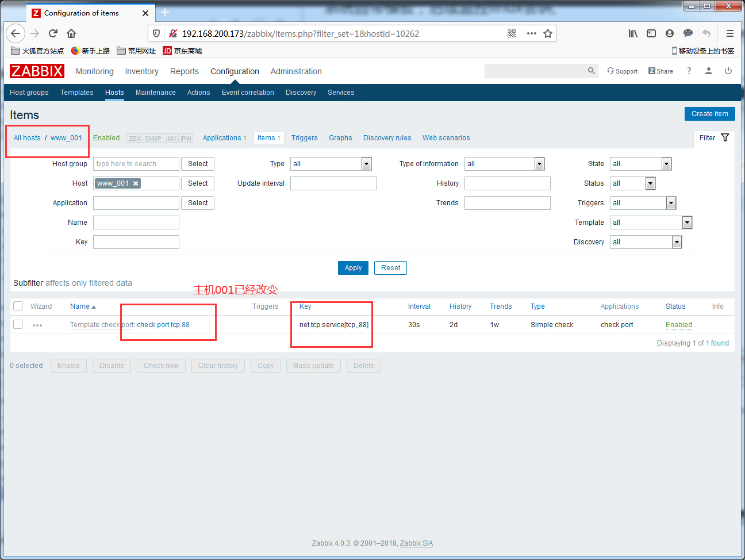Bookmark this page with star icon
The image size is (745, 560).
(x=548, y=33)
